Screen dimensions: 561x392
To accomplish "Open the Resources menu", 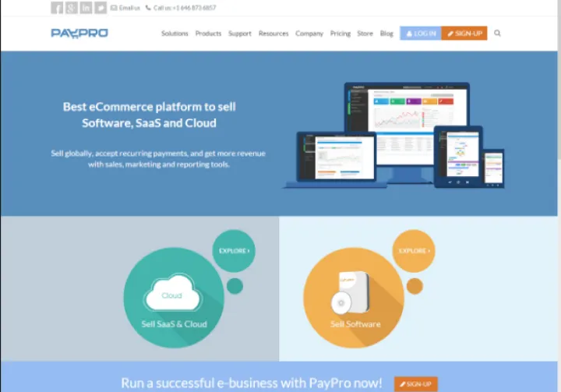I will (273, 34).
